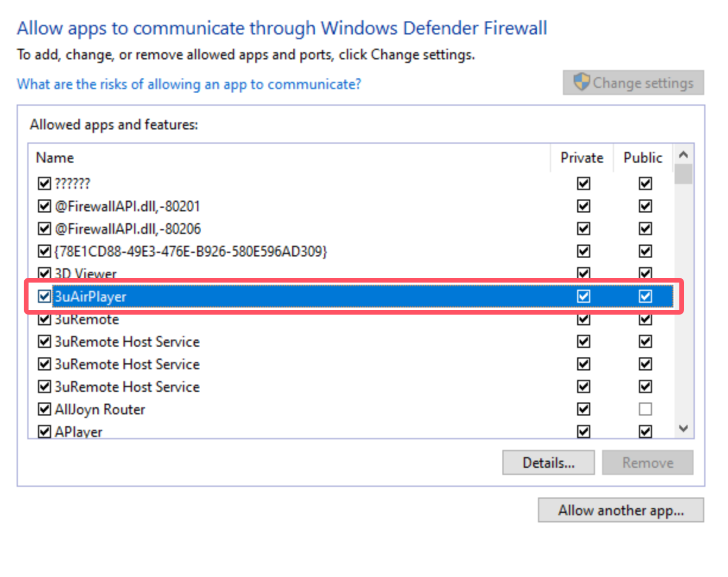728x577 pixels.
Task: Disable Private access for 3uAirPlayer
Action: click(583, 296)
